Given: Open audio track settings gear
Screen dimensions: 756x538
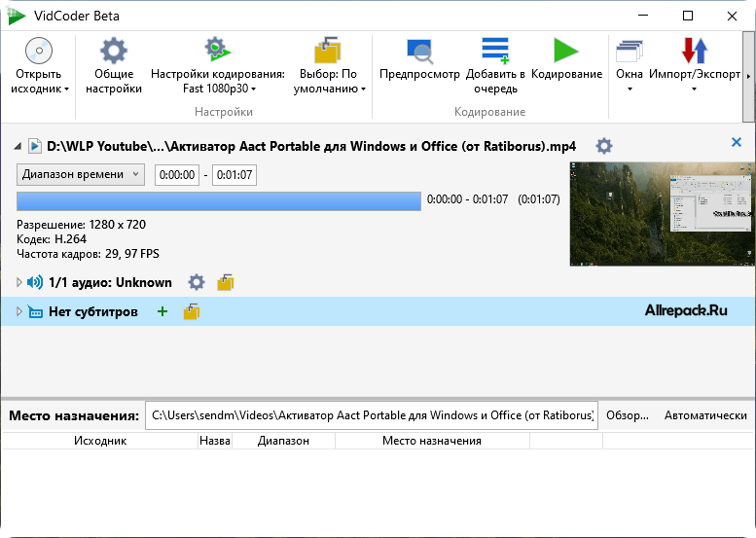Looking at the screenshot, I should tap(197, 282).
